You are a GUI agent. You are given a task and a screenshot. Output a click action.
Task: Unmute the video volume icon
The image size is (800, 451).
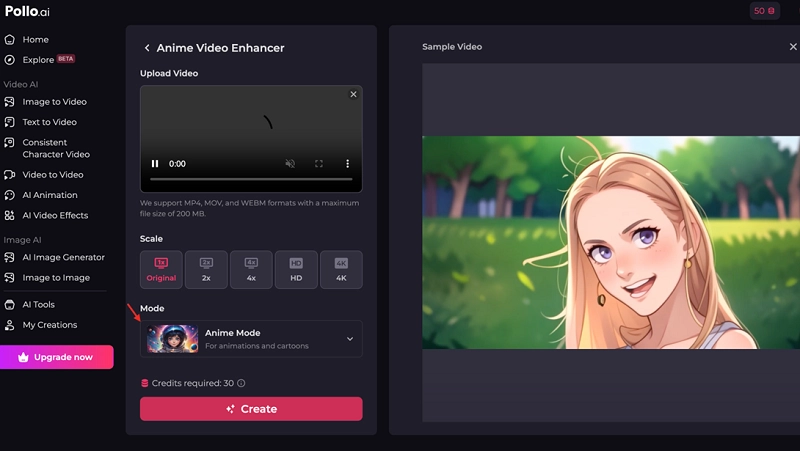click(290, 163)
